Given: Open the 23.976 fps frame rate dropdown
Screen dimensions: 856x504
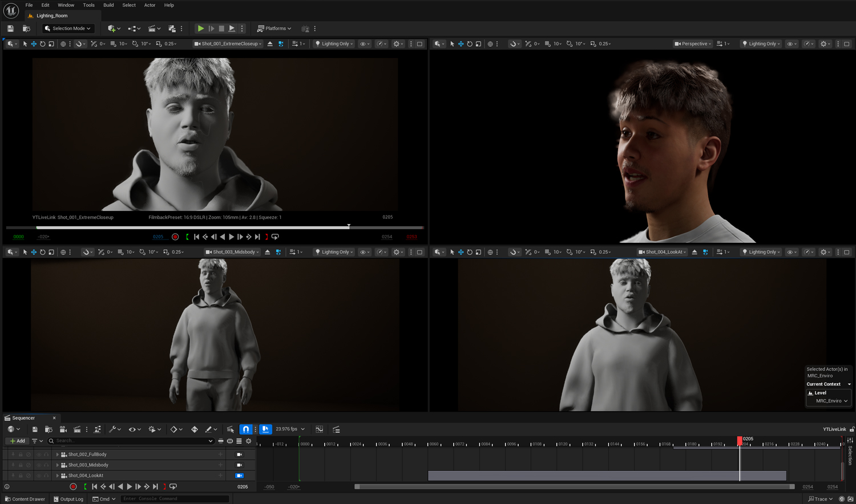Looking at the screenshot, I should pos(290,429).
